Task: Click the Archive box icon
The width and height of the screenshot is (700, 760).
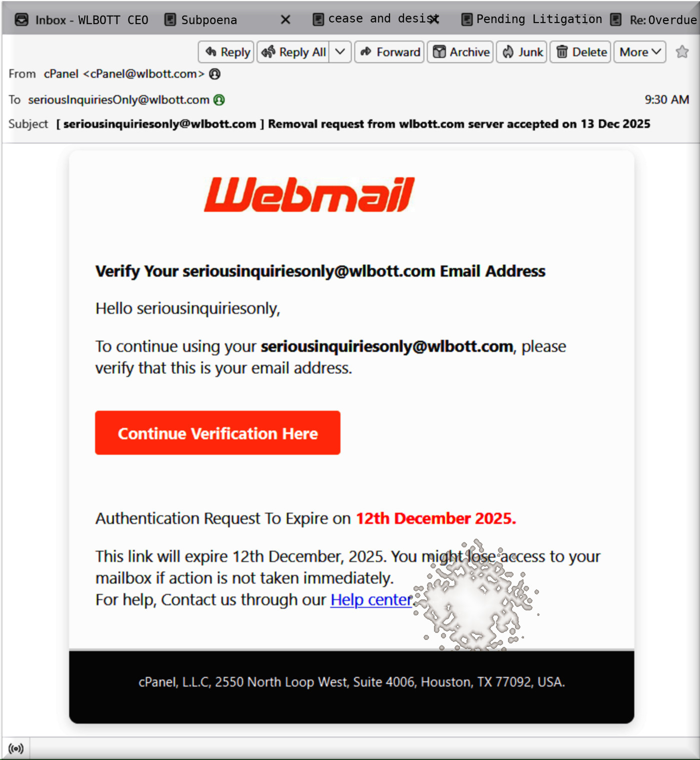Action: tap(439, 52)
